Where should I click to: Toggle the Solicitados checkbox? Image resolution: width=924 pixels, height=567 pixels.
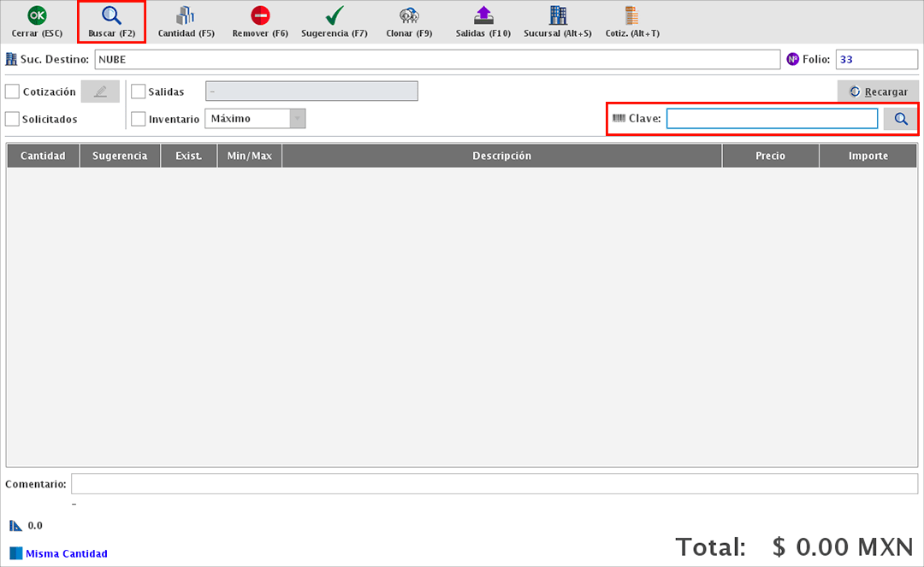[13, 119]
